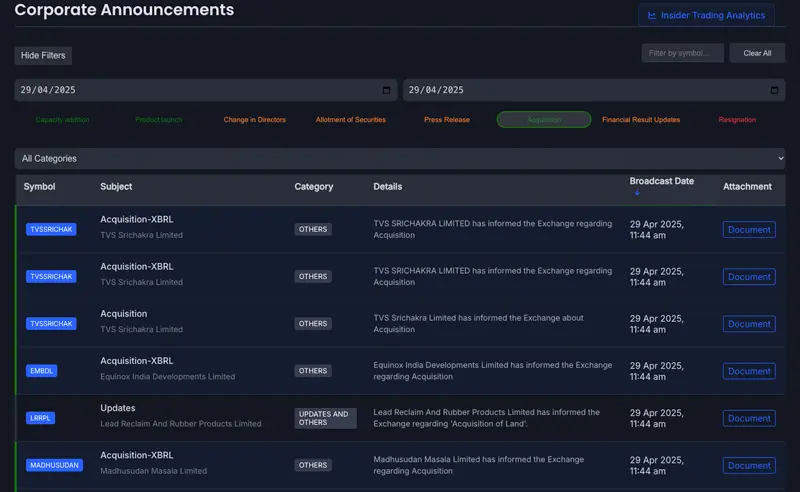The image size is (800, 492).
Task: Click the start date input field
Action: coord(206,90)
